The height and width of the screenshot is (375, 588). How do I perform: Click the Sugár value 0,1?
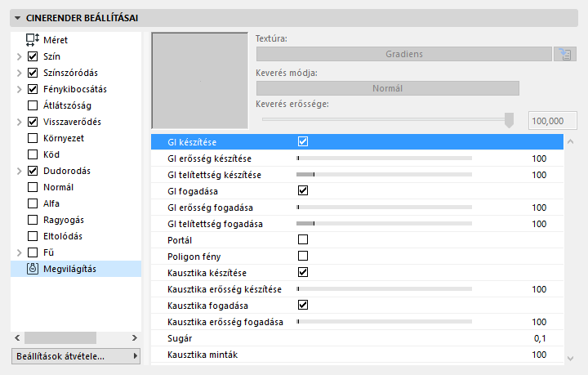click(540, 338)
